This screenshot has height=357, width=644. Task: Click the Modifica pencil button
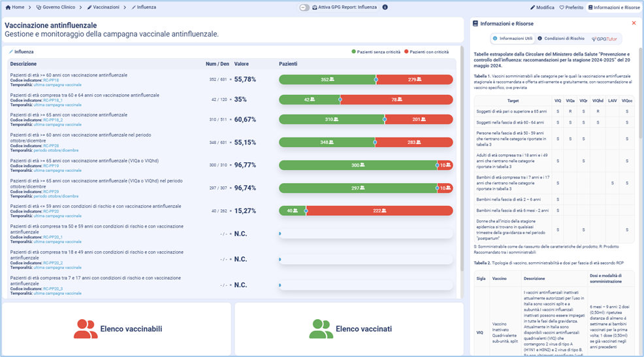541,7
